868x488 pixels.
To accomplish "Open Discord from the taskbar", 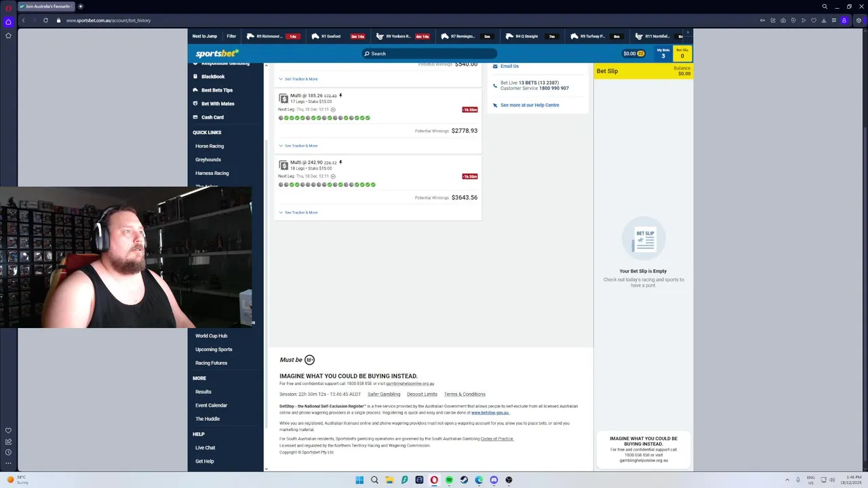I will pyautogui.click(x=494, y=480).
